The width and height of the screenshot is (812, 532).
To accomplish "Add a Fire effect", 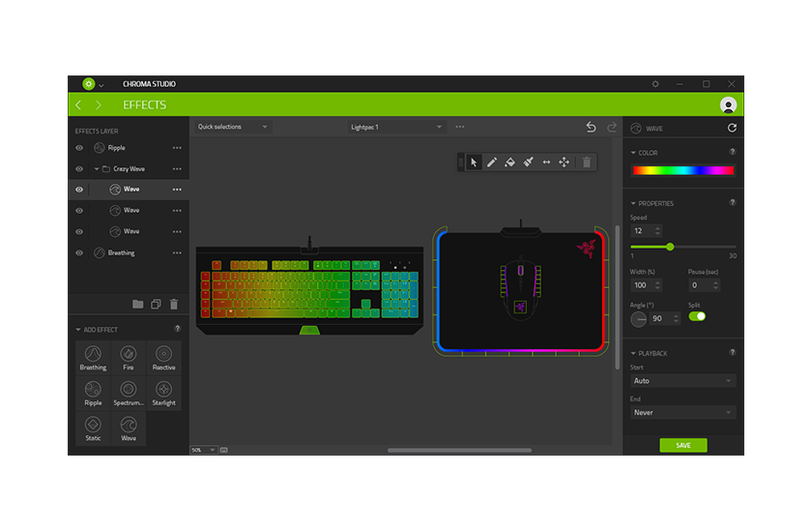I will click(129, 358).
